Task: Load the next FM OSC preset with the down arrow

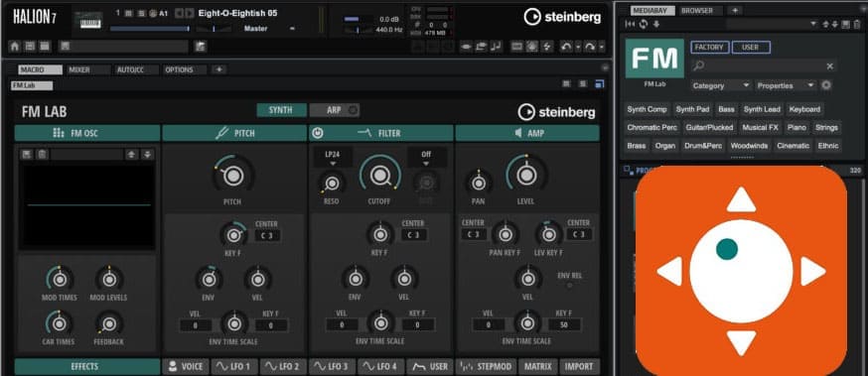Action: coord(147,155)
